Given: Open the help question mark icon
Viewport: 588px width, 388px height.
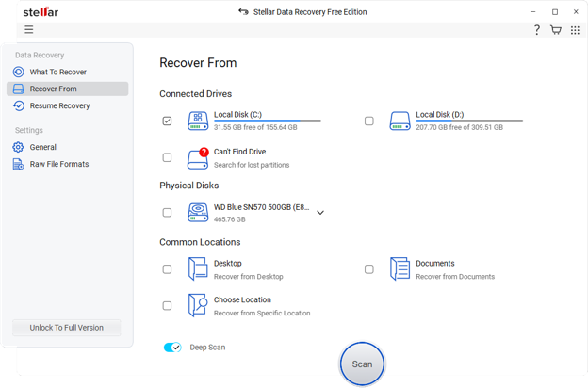Looking at the screenshot, I should (537, 30).
